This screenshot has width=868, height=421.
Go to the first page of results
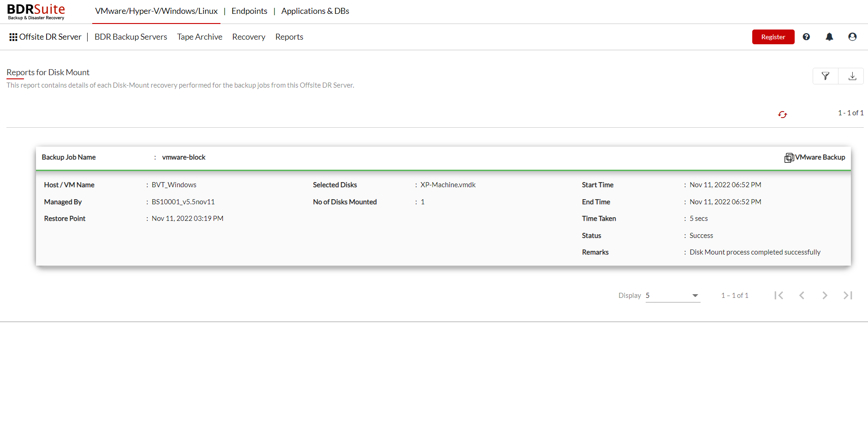779,296
